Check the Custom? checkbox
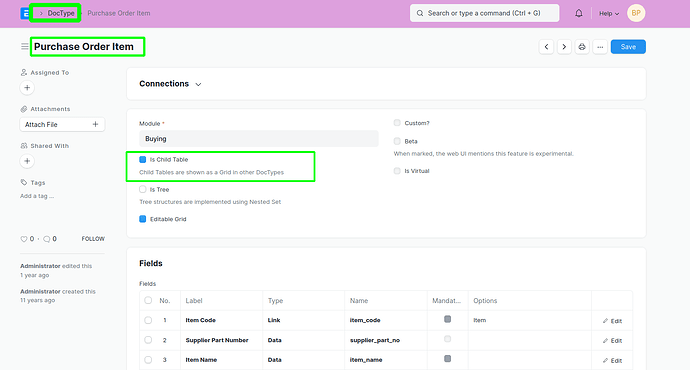 (397, 123)
